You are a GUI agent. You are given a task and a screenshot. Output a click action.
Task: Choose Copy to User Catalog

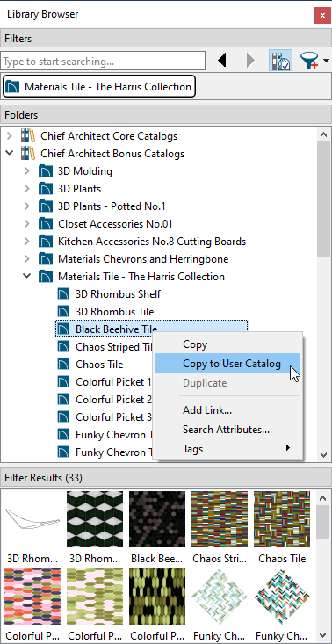(x=227, y=363)
